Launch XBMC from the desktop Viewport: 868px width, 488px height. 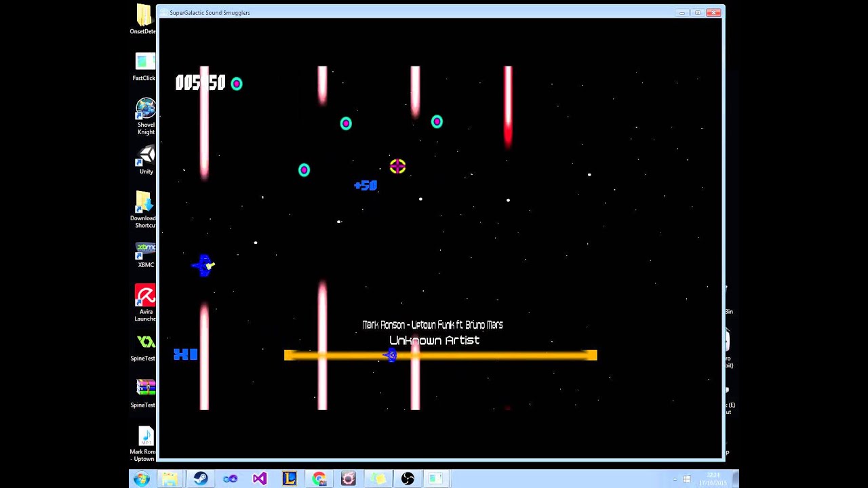145,255
